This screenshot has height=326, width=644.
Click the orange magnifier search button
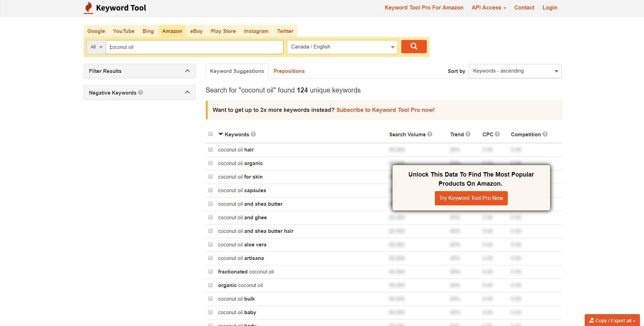click(x=414, y=46)
